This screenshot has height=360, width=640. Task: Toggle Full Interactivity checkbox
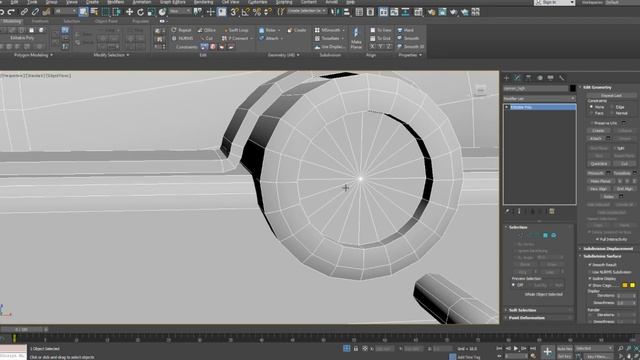tap(597, 239)
